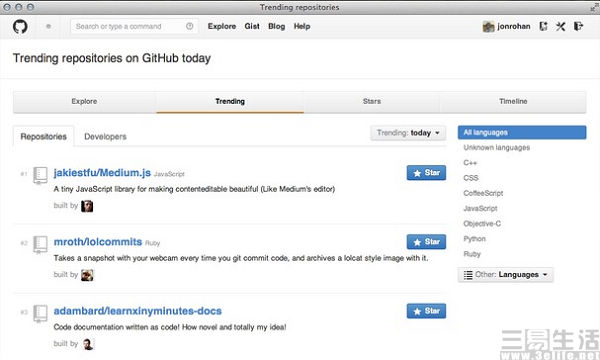Screen dimensions: 600x360
Task: Open Medium.js builder avatar
Action: coord(87,206)
